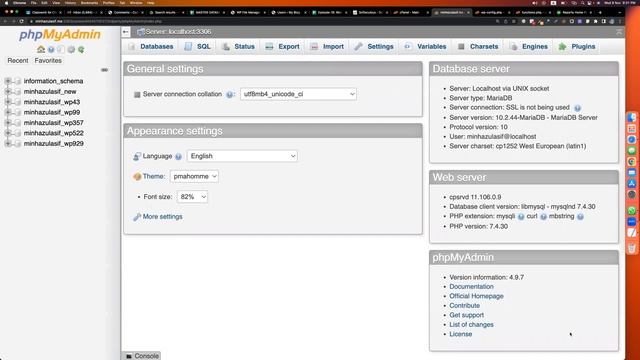
Task: Open Finder from the macOS dock
Action: [x=631, y=118]
